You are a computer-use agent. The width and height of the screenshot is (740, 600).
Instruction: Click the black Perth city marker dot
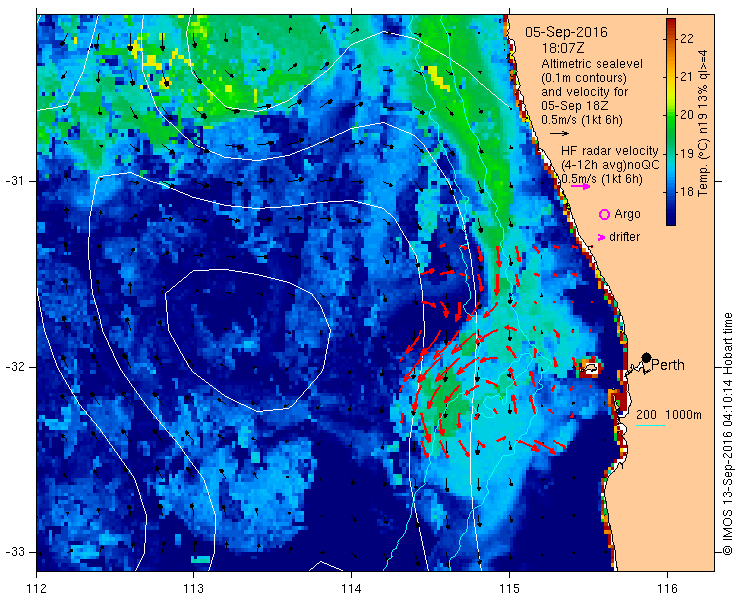pyautogui.click(x=647, y=357)
